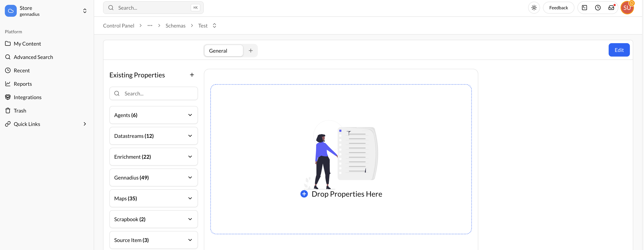The image size is (644, 250).
Task: Navigate to Control Panel via breadcrumb
Action: pyautogui.click(x=118, y=25)
